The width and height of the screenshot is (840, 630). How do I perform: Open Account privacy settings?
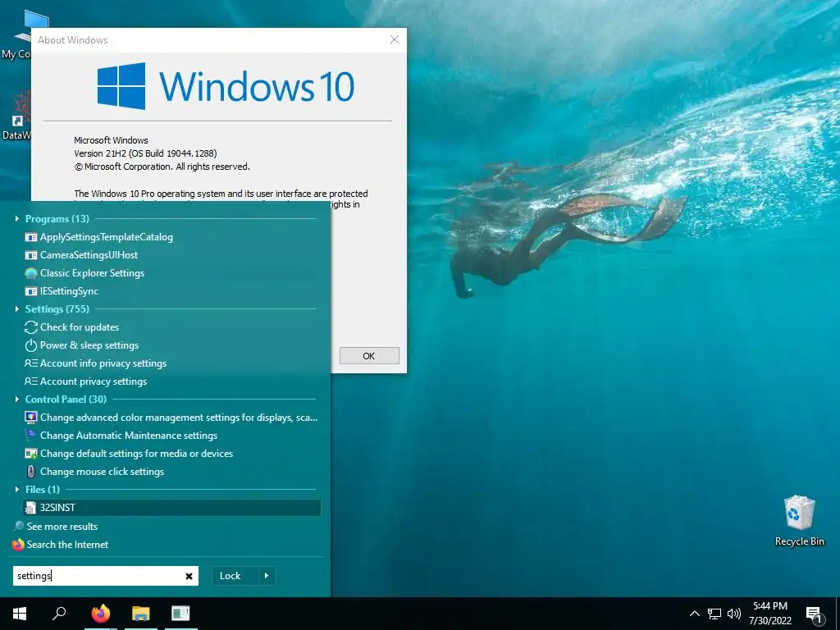171,381
